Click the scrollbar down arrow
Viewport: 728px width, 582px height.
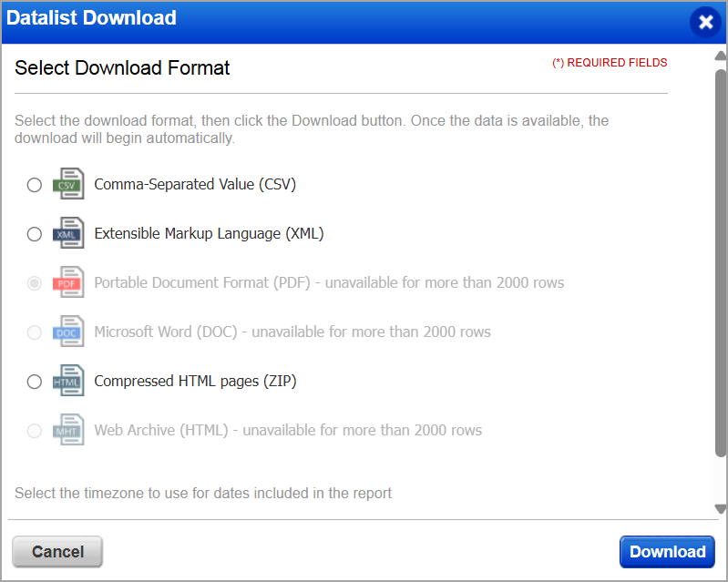click(x=720, y=509)
